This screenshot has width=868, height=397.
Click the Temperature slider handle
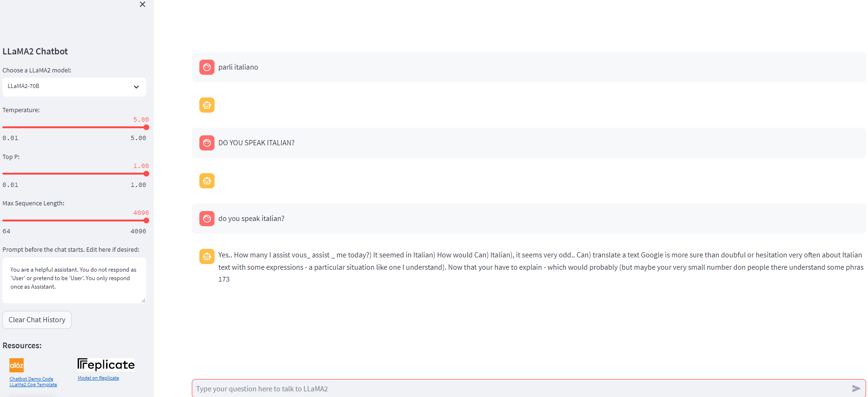tap(146, 127)
